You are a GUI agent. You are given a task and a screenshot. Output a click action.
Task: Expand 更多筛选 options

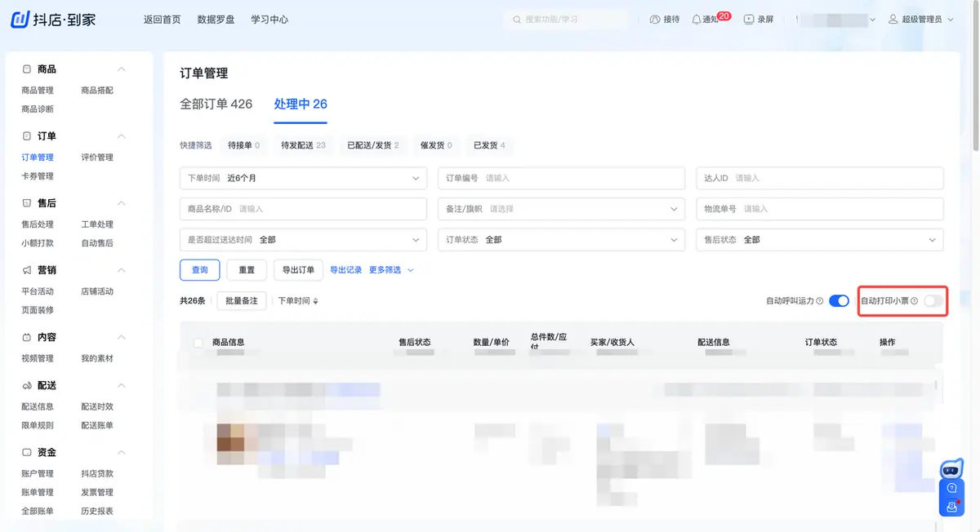click(x=391, y=270)
